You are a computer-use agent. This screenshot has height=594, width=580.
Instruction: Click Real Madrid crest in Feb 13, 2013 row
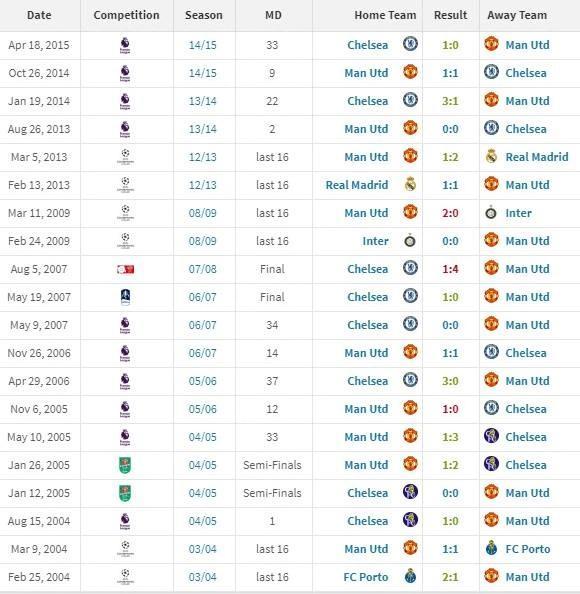(x=410, y=185)
